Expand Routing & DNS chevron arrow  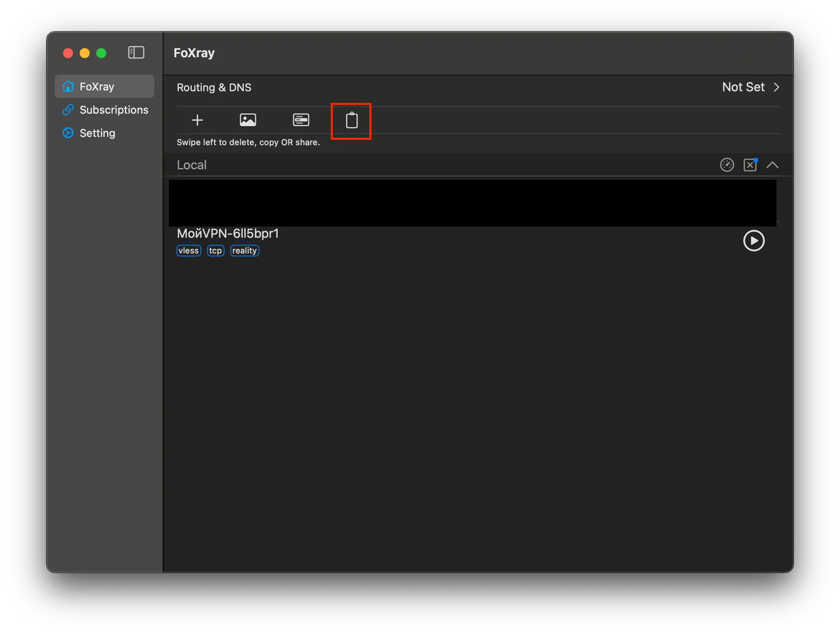coord(777,87)
